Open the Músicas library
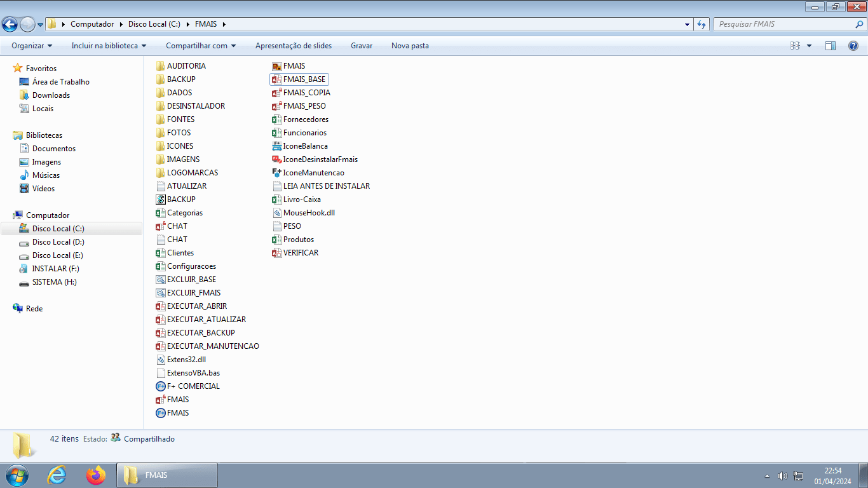868x488 pixels. tap(46, 175)
